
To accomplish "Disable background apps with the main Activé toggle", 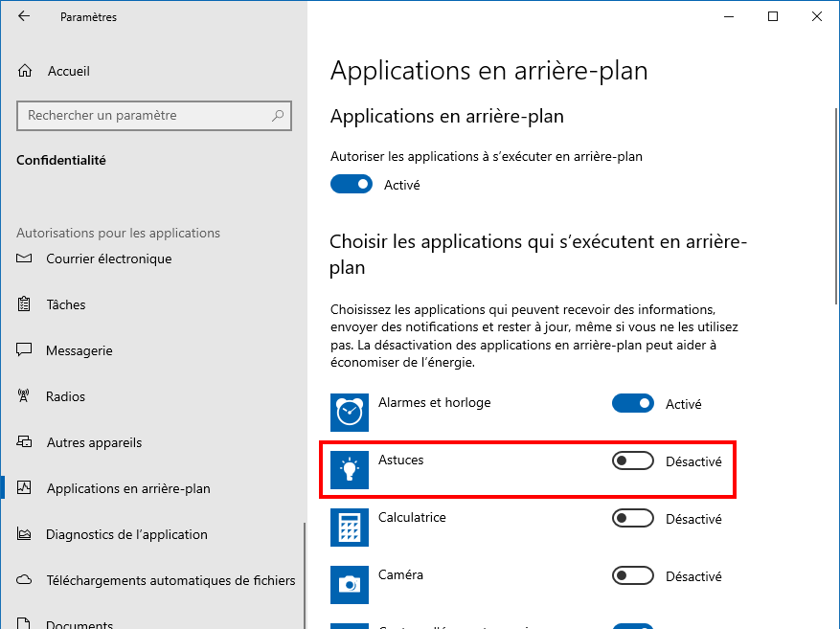I will (351, 184).
